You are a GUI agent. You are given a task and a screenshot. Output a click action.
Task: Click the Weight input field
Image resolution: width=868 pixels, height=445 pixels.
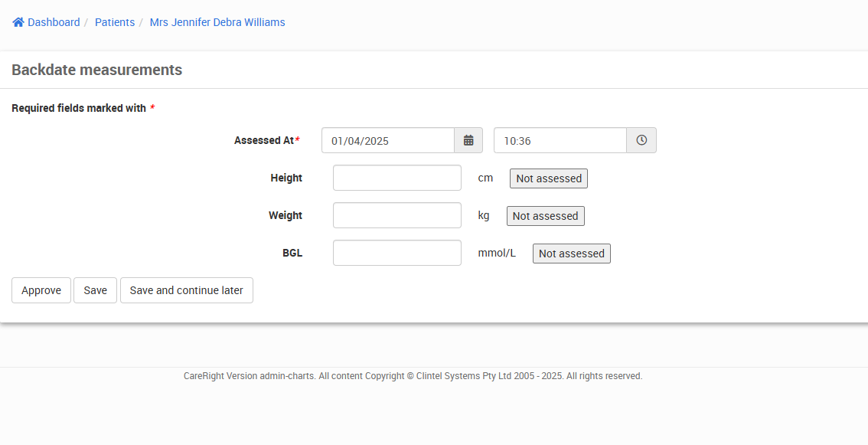[397, 215]
